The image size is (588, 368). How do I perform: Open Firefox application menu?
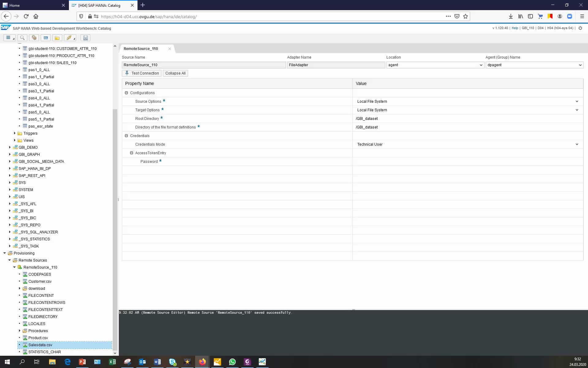click(582, 16)
